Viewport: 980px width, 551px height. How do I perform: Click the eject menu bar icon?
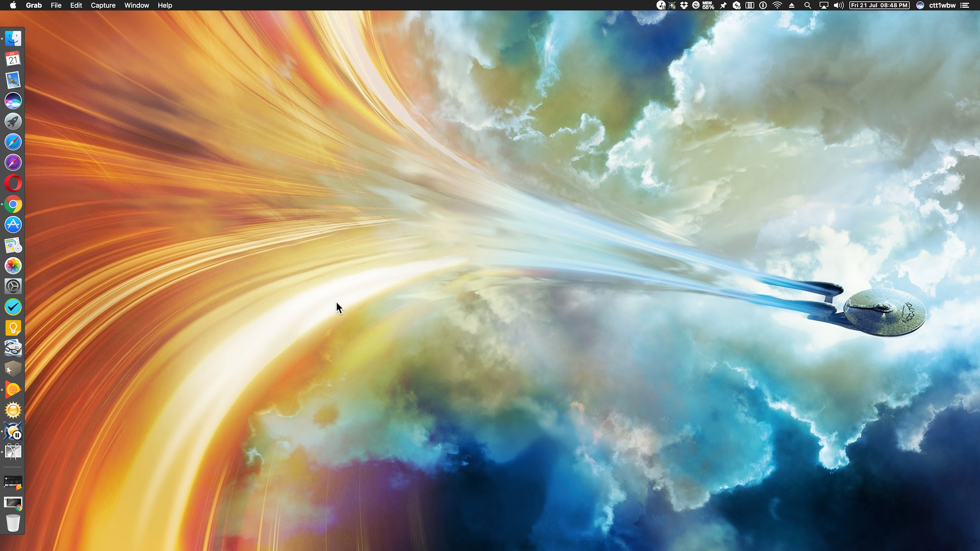coord(791,5)
